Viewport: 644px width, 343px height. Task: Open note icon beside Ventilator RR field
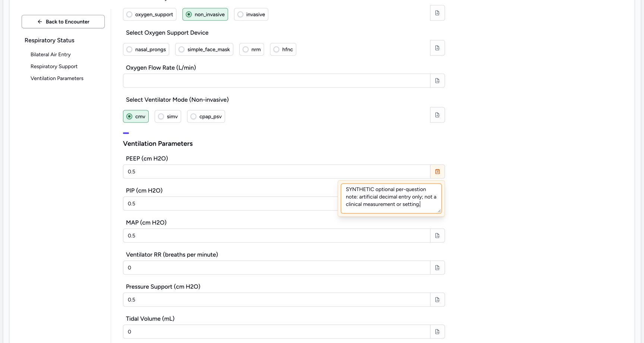[437, 268]
